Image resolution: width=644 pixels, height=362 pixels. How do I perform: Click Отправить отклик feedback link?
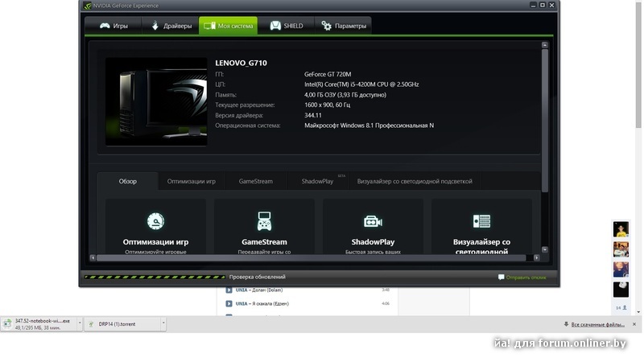click(526, 278)
